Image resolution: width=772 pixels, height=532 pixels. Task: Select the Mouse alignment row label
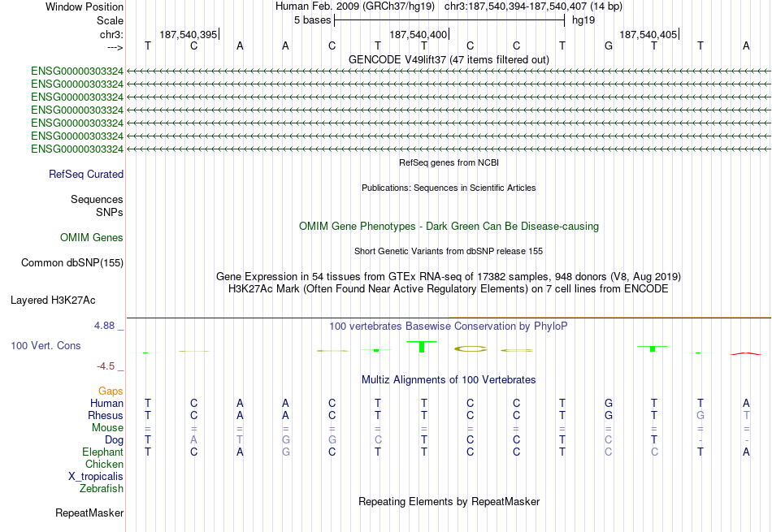(x=107, y=428)
